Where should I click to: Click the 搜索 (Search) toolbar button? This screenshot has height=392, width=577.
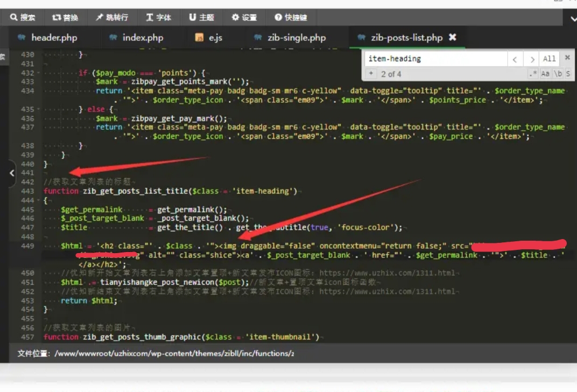click(x=23, y=17)
